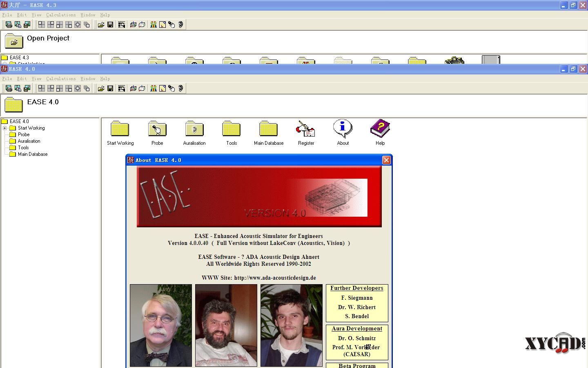The height and width of the screenshot is (368, 588).
Task: Click photo of bearded man in middle
Action: [x=226, y=325]
